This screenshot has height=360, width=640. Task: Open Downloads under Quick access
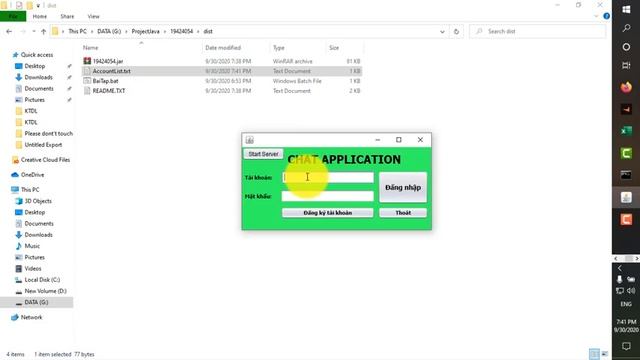[x=38, y=77]
